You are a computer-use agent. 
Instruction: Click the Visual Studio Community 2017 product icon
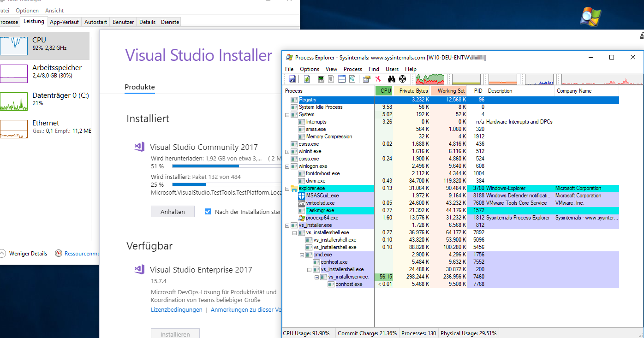(x=139, y=147)
